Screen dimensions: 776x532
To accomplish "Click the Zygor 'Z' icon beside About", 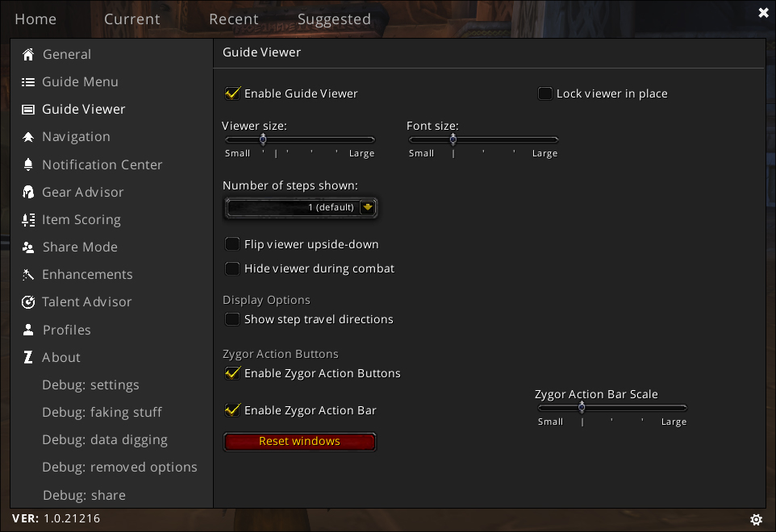I will [x=27, y=357].
